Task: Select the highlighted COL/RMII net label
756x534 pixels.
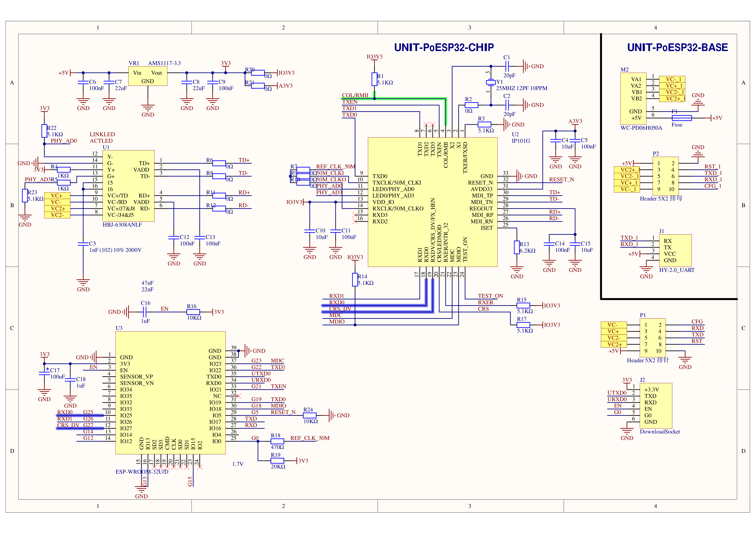Action: point(355,96)
